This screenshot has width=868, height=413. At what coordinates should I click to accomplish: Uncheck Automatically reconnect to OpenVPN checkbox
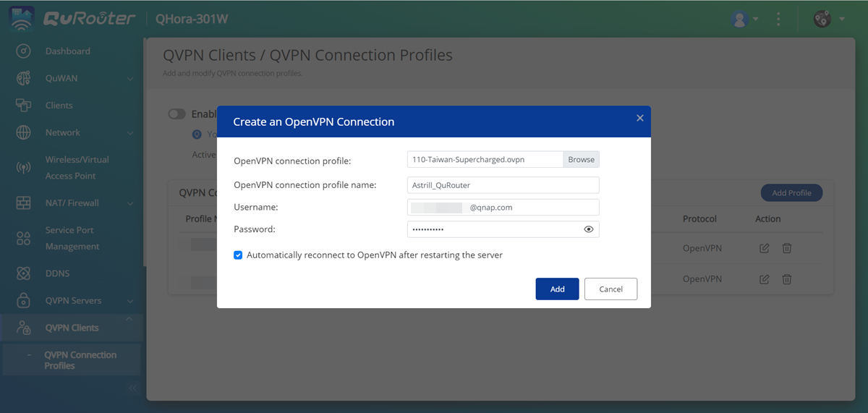(x=238, y=255)
